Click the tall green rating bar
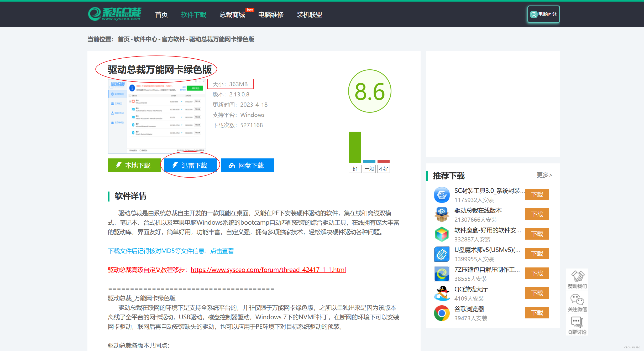644x351 pixels. click(x=355, y=147)
